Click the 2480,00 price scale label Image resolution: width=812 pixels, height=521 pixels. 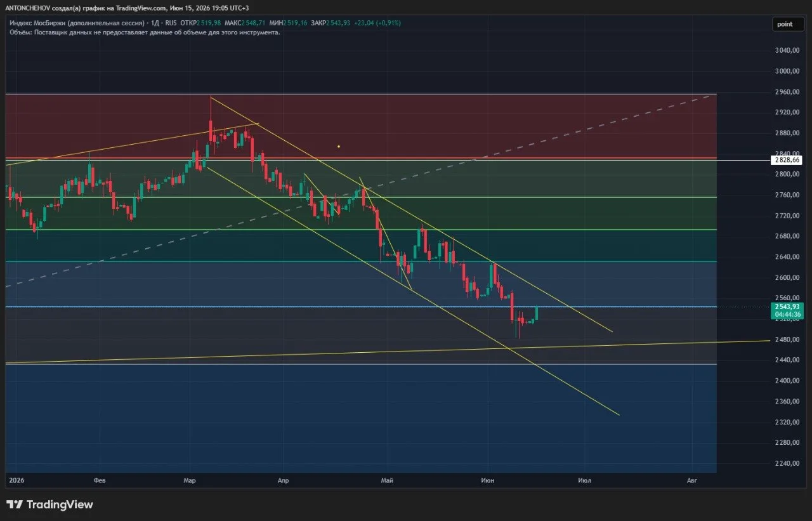coord(789,340)
